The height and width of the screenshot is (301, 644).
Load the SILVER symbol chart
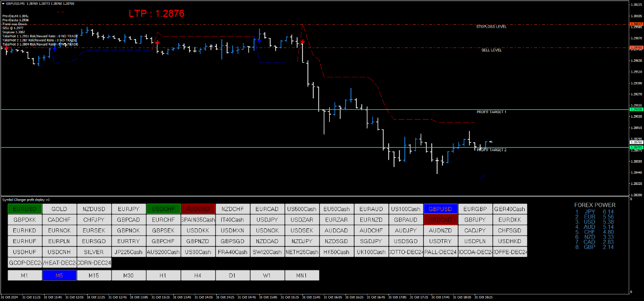pos(94,252)
